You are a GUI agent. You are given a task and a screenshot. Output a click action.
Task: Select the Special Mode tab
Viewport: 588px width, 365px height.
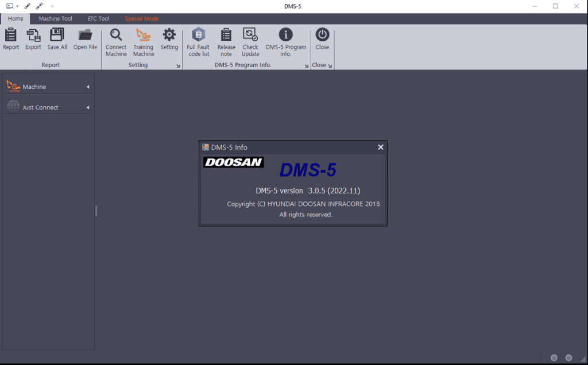tap(141, 19)
